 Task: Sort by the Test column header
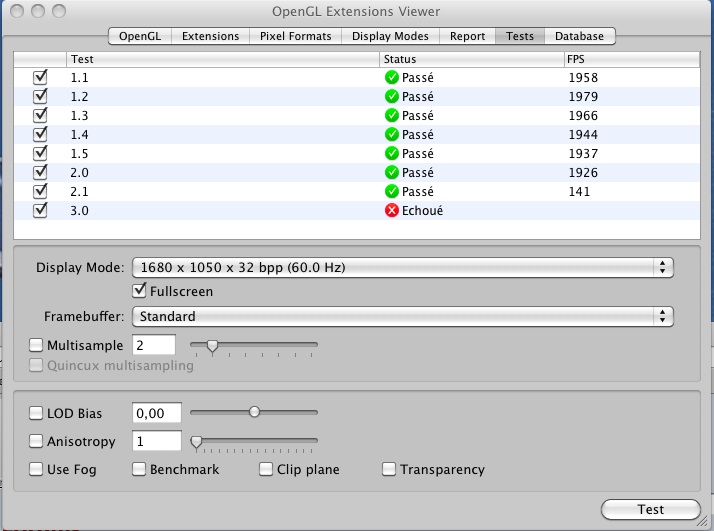223,59
